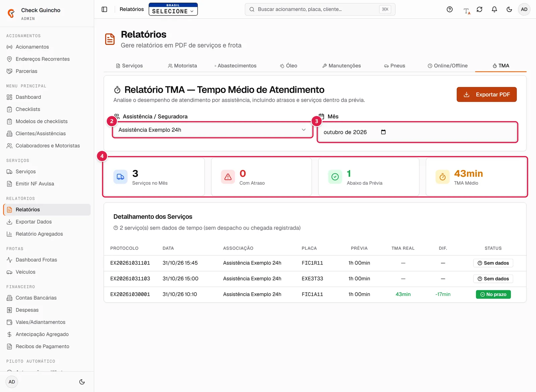Switch to the Serviços report tab

(129, 66)
